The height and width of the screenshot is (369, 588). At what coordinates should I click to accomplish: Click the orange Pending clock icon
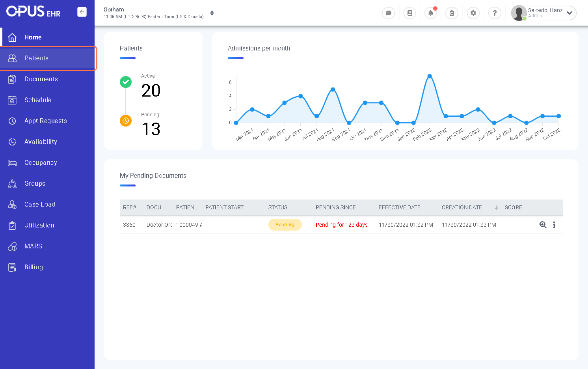coord(126,121)
